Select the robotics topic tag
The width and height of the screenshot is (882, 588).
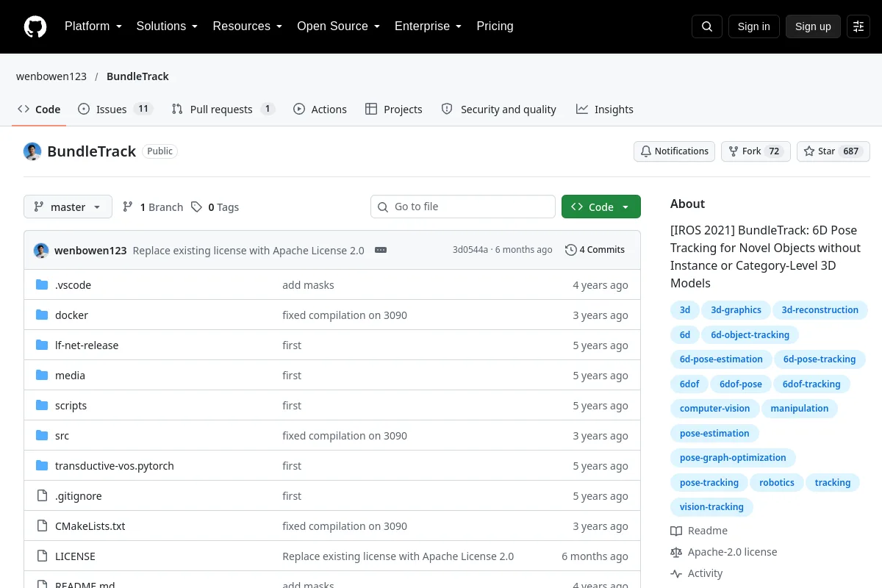pyautogui.click(x=777, y=483)
